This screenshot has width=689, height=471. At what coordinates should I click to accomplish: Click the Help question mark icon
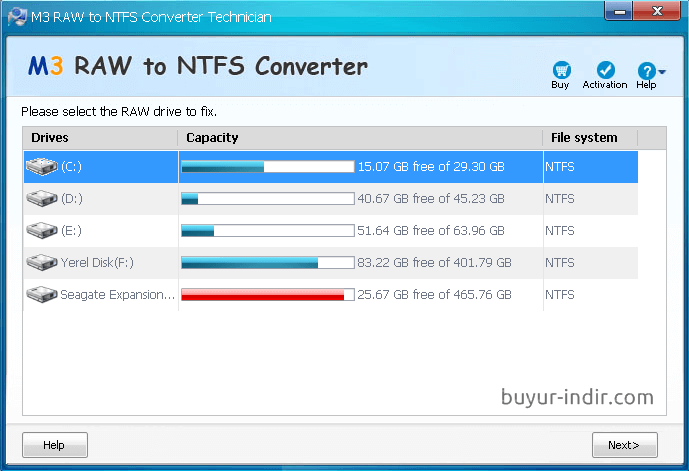click(x=646, y=70)
